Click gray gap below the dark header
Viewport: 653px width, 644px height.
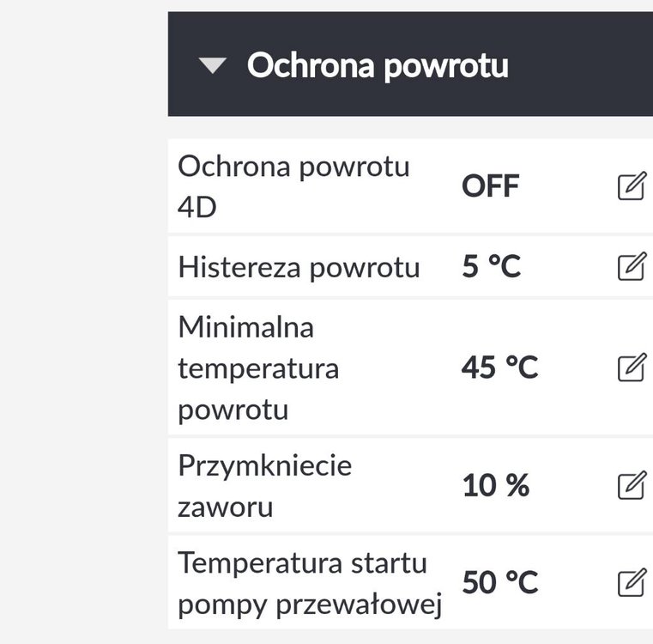[x=410, y=127]
